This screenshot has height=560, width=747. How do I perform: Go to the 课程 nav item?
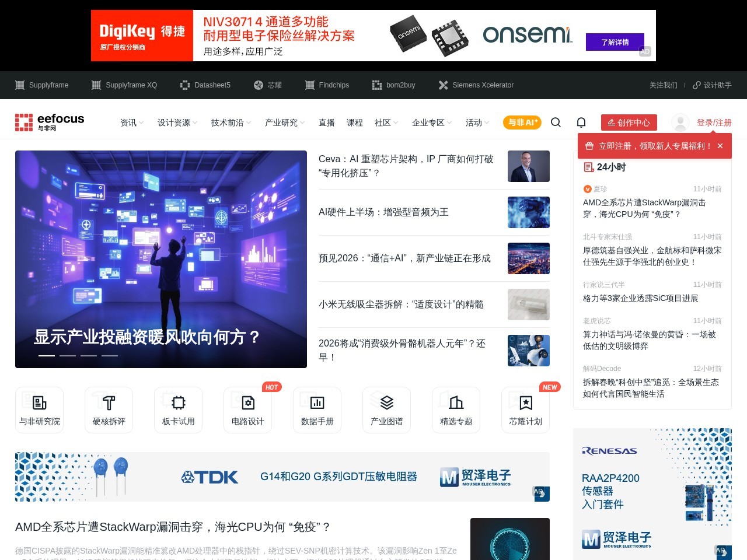click(x=355, y=123)
